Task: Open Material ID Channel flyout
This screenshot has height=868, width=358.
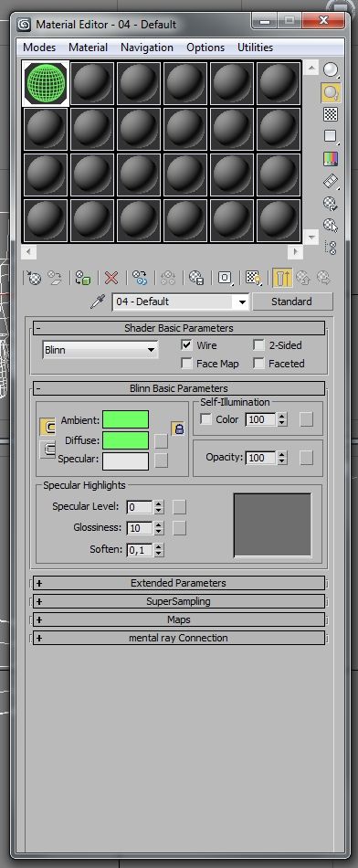Action: 225,278
